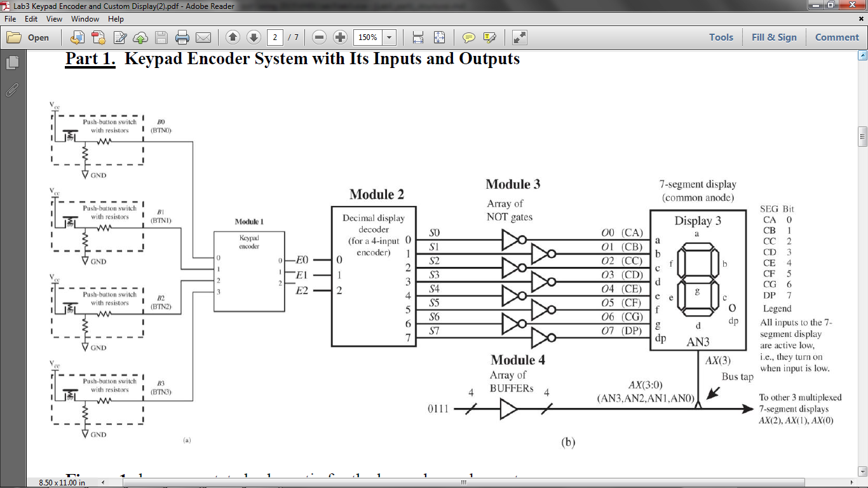Click the '0111' input value text
Screen dimensions: 868x488
click(x=438, y=409)
